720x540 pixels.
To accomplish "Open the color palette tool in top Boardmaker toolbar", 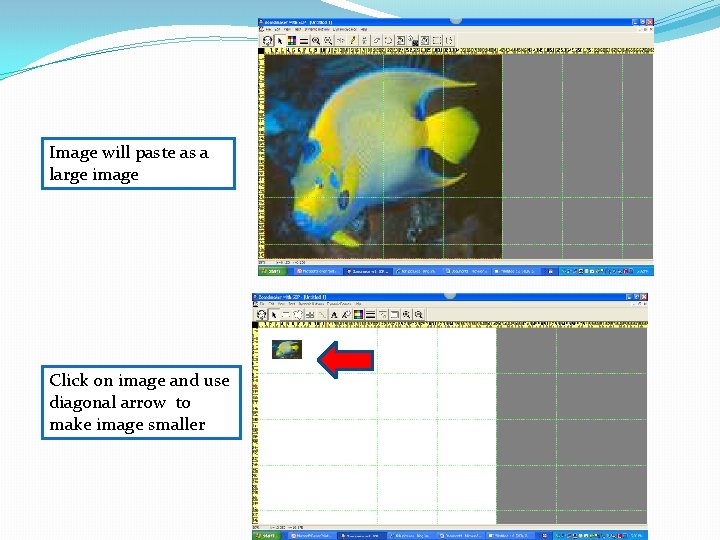I will [x=292, y=40].
